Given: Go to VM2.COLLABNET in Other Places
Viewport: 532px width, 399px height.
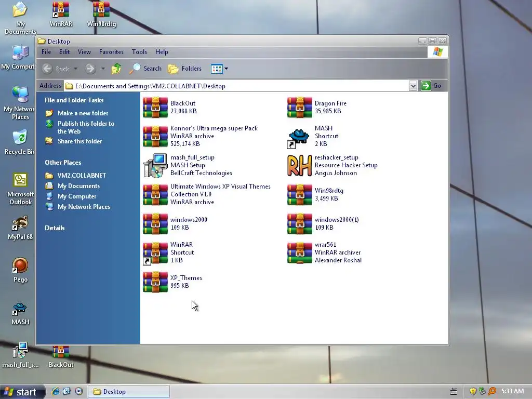Looking at the screenshot, I should pyautogui.click(x=82, y=176).
